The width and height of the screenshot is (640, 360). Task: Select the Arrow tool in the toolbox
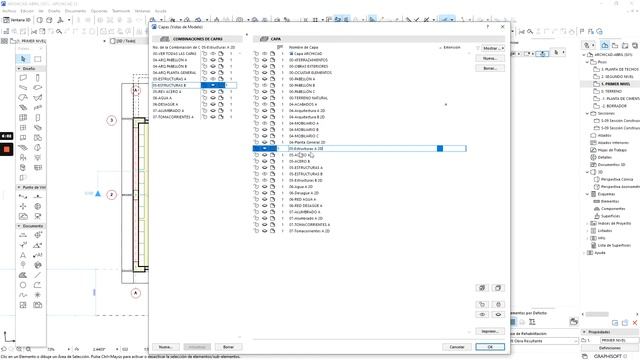23,59
